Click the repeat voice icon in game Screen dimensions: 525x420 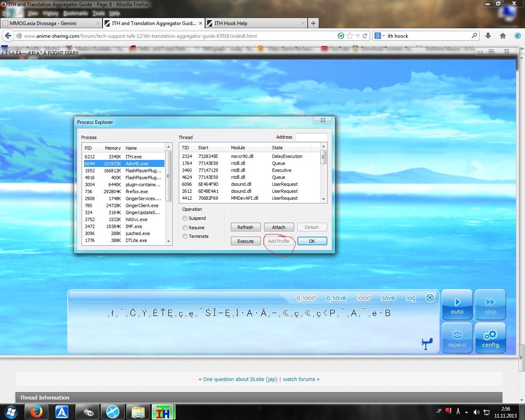coord(457,338)
